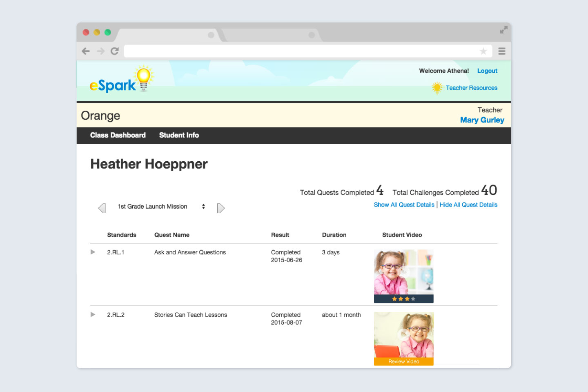The image size is (588, 392).
Task: Open the browser hamburger menu
Action: [502, 51]
